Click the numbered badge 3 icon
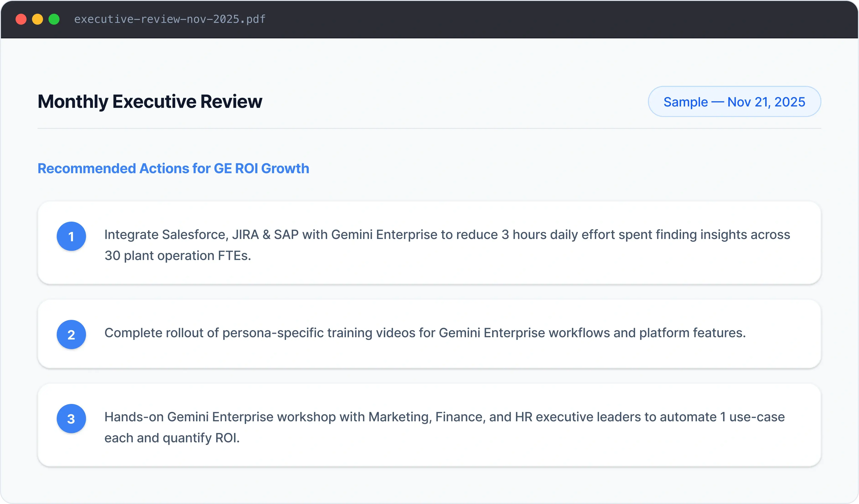This screenshot has height=504, width=859. tap(71, 419)
